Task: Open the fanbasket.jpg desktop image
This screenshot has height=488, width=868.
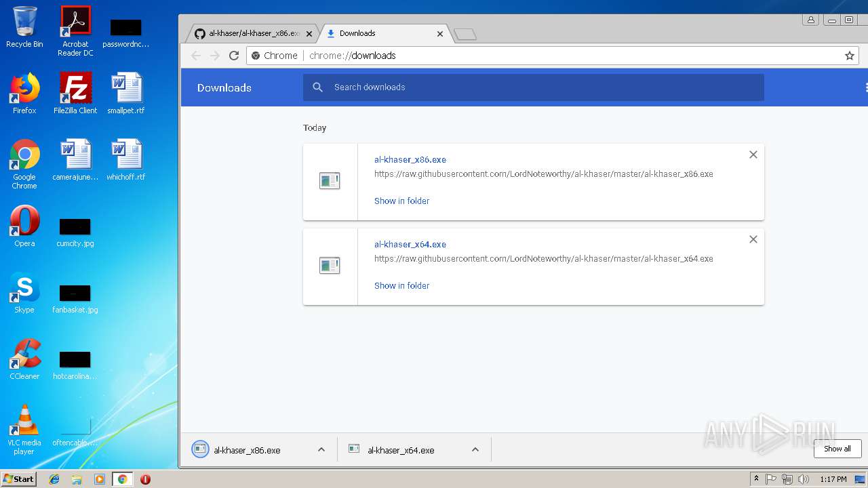Action: 75,298
